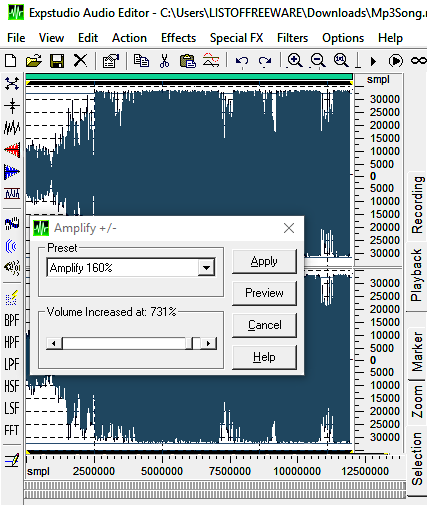This screenshot has height=505, width=427.
Task: Click the Save disk icon in toolbar
Action: pyautogui.click(x=57, y=61)
